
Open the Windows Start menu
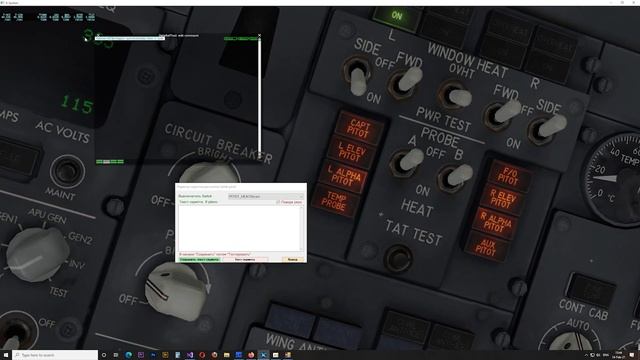point(6,355)
